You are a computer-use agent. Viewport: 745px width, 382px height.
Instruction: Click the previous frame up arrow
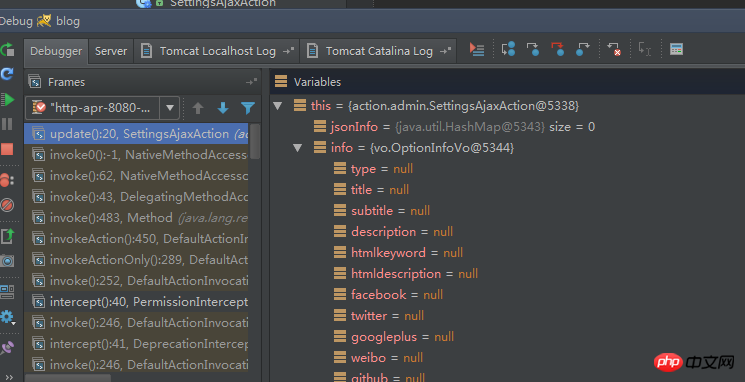click(x=198, y=108)
